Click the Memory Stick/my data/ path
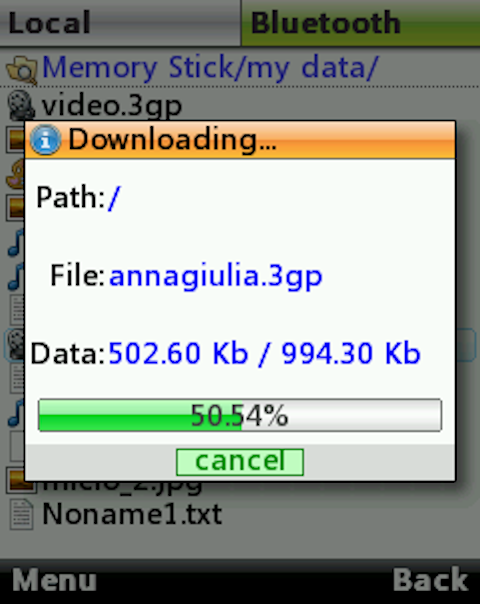 tap(210, 69)
